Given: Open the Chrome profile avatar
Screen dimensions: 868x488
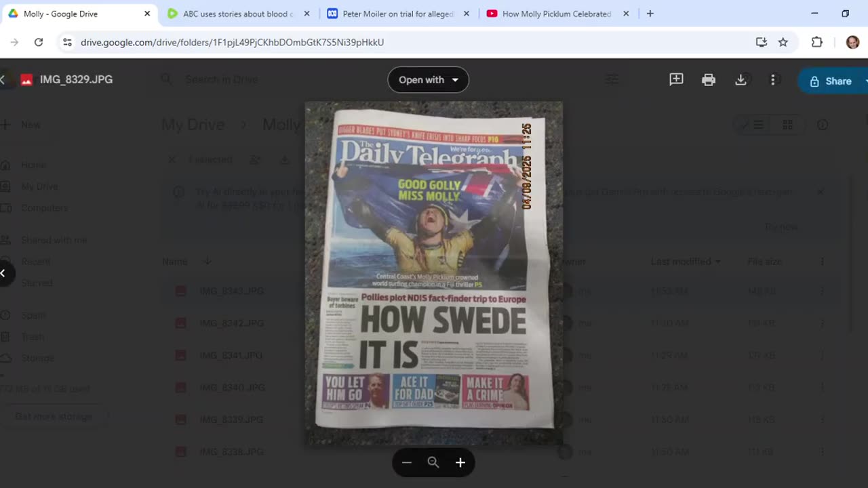Looking at the screenshot, I should (x=852, y=42).
